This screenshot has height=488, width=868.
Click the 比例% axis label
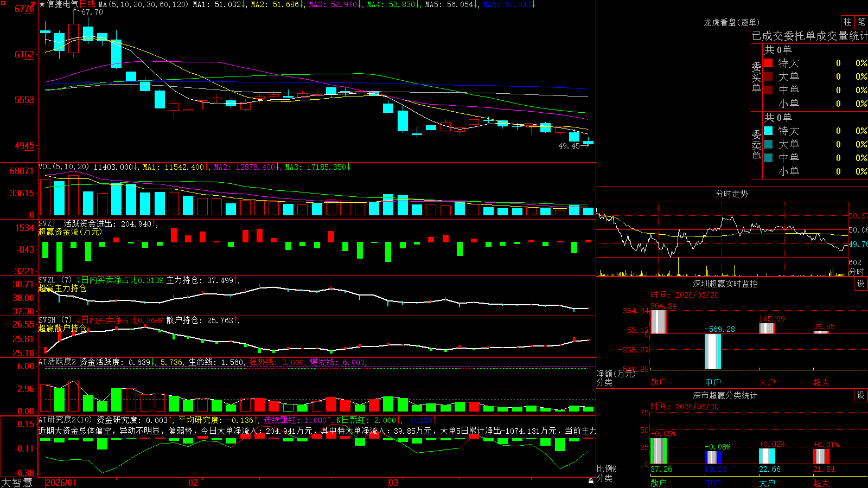coord(607,468)
